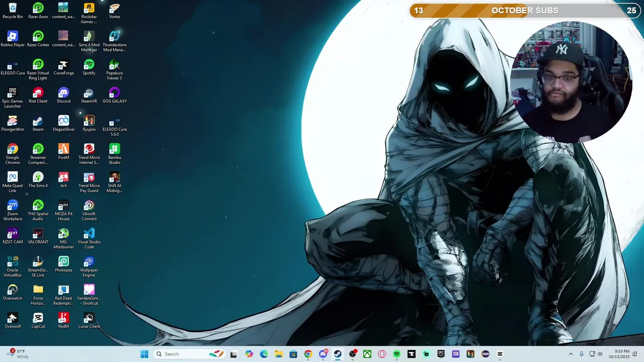Select the Spotify desktop icon

coord(89,67)
